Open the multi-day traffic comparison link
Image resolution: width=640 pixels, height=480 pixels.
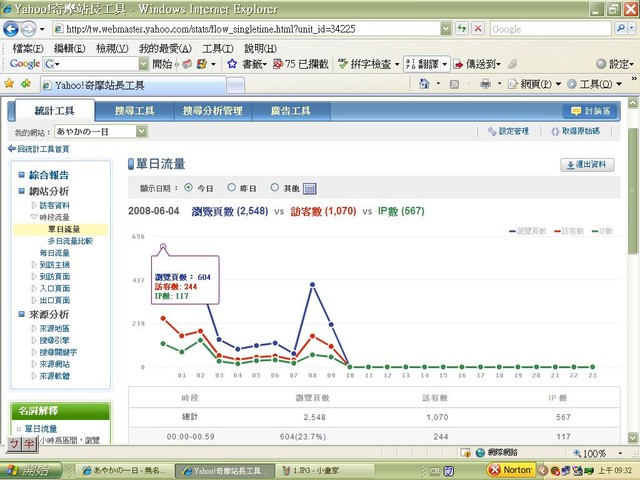point(70,241)
